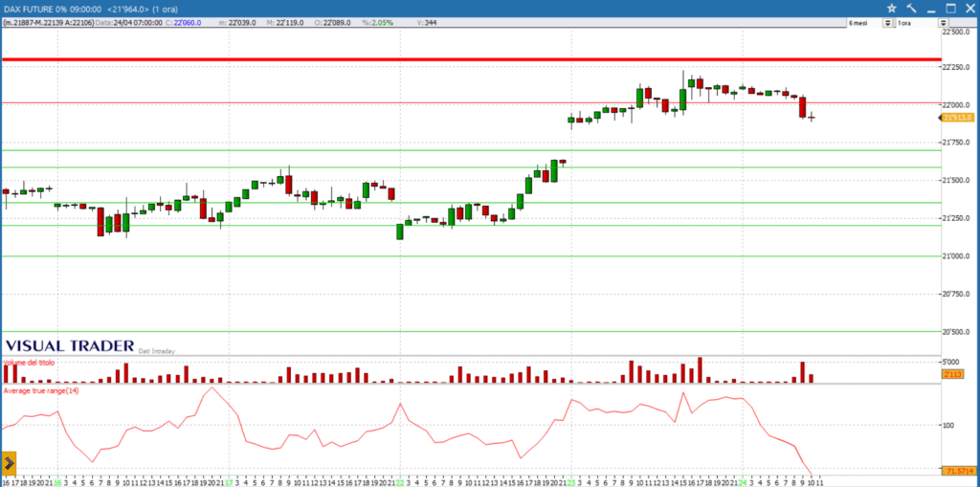
Task: Click the date value 24/04 07:00:00
Action: (x=138, y=23)
